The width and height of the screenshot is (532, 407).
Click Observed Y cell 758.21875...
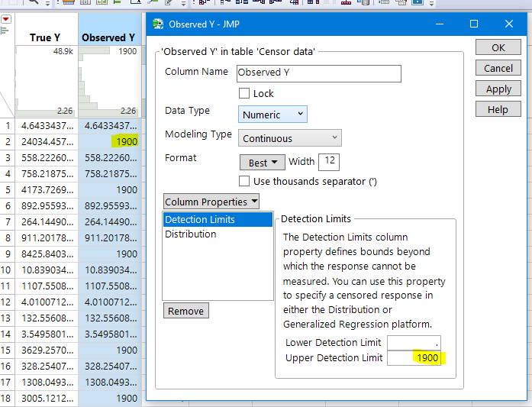[x=110, y=174]
